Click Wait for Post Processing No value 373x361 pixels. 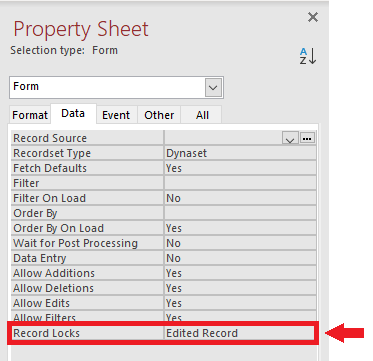(240, 243)
